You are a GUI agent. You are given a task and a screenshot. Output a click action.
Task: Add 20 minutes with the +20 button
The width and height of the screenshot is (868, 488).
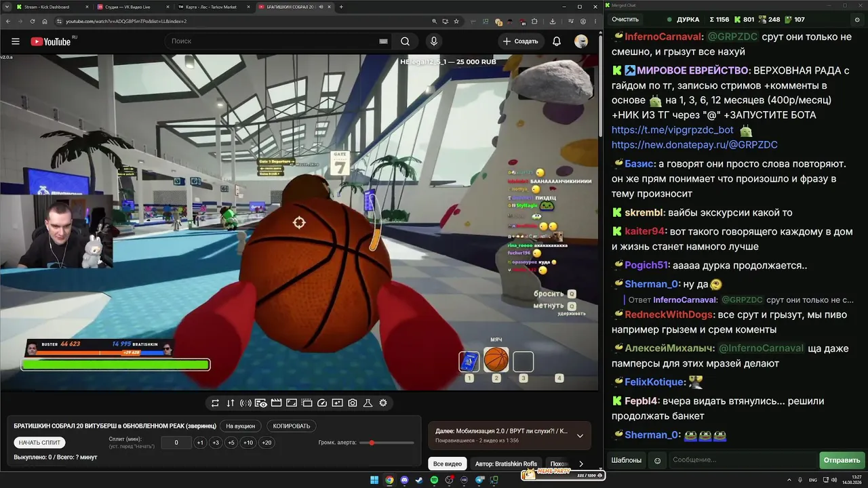click(x=267, y=443)
